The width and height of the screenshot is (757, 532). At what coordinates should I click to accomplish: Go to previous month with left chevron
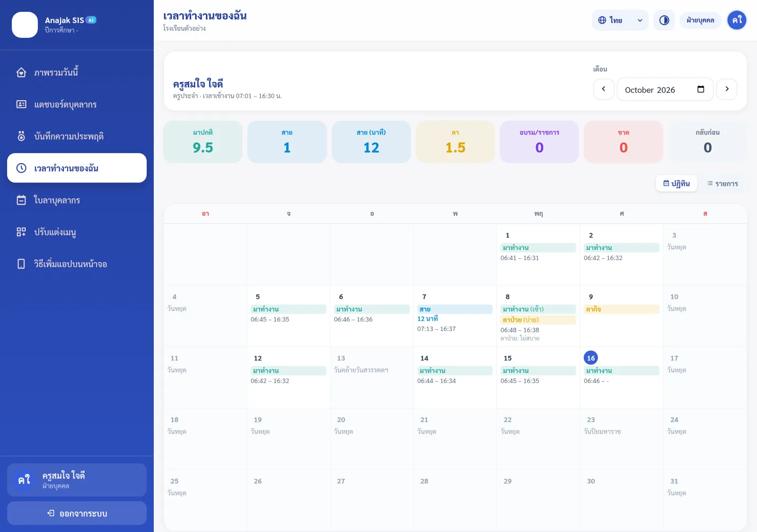[x=604, y=89]
